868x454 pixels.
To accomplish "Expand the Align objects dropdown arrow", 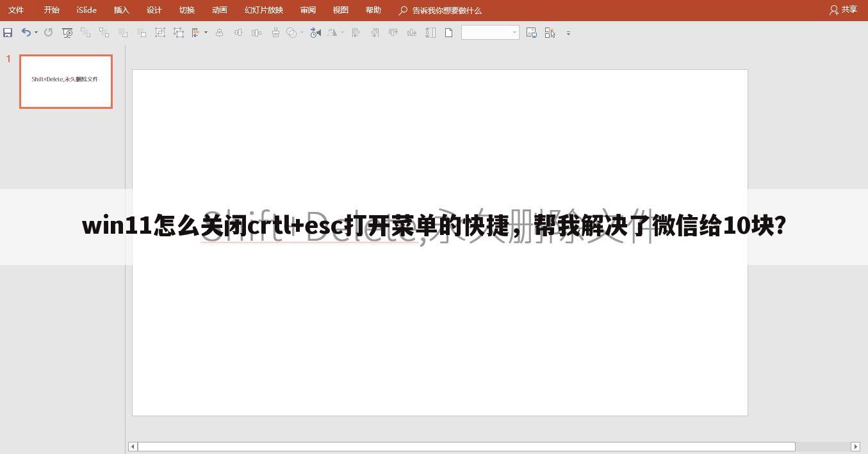I will coord(206,32).
